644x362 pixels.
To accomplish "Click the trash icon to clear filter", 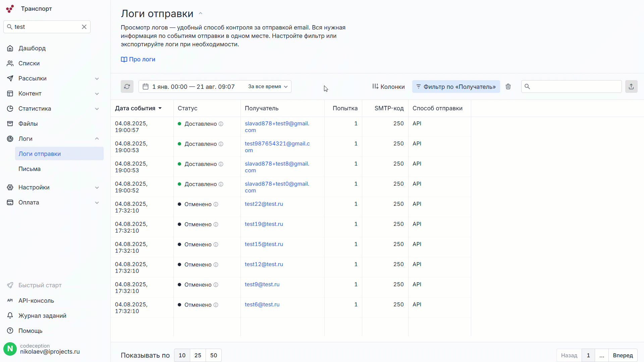I will [x=508, y=86].
